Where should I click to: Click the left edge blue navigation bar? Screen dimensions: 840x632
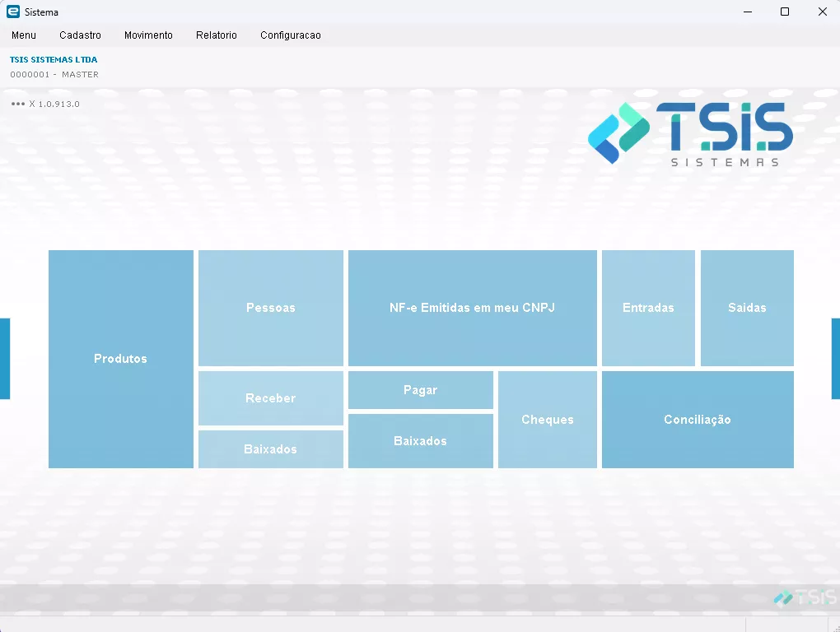pos(4,359)
